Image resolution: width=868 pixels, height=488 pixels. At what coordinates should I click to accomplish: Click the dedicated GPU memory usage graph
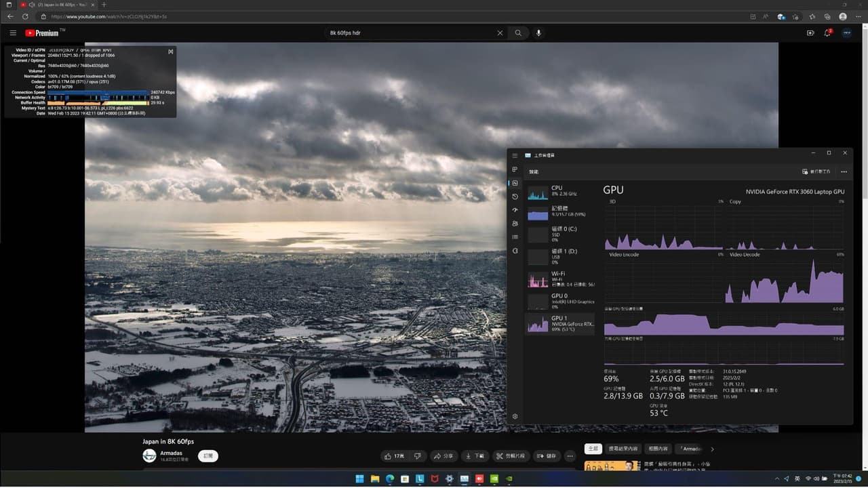[724, 323]
